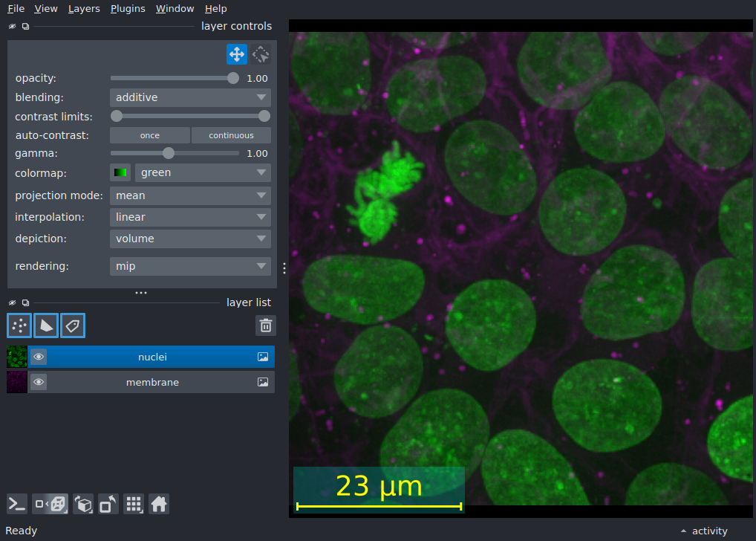Toggle visibility of the membrane layer

pos(39,382)
